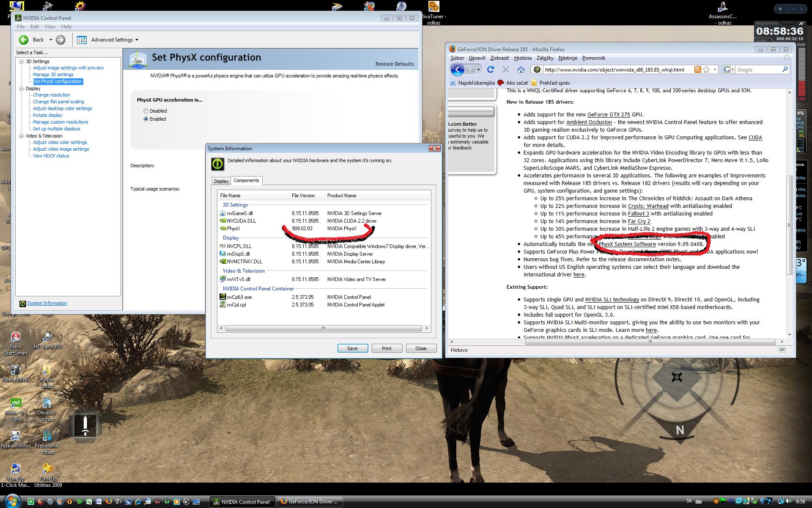Open the Nero StartSmart desktop icon

pyautogui.click(x=16, y=344)
